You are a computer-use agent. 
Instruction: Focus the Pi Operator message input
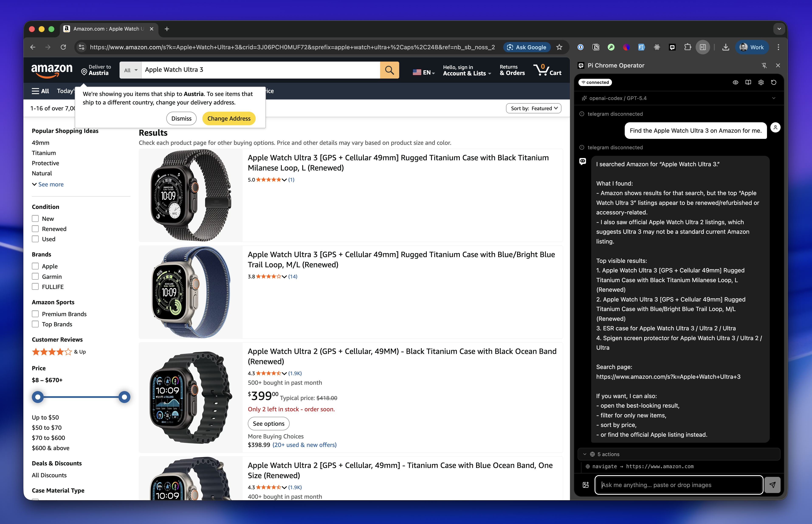click(679, 485)
